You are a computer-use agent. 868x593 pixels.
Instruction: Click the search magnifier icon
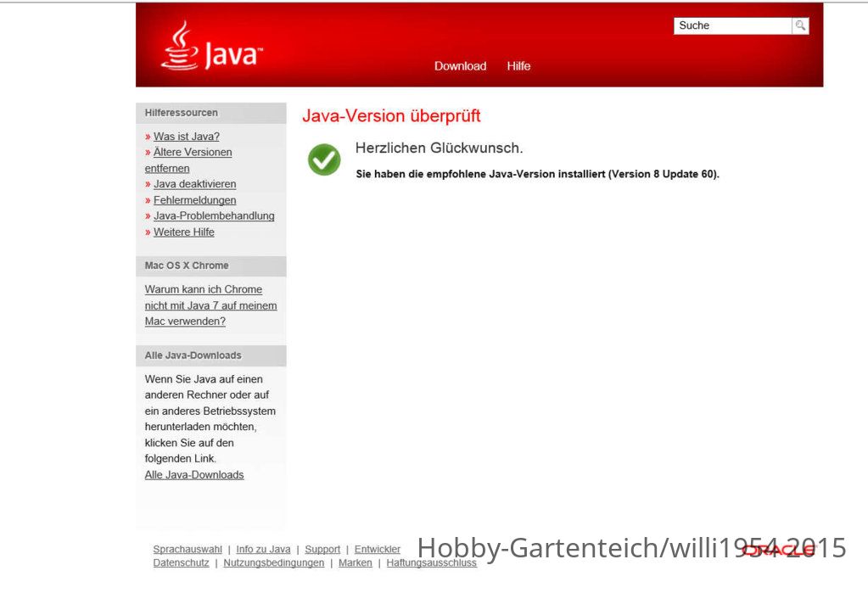800,25
